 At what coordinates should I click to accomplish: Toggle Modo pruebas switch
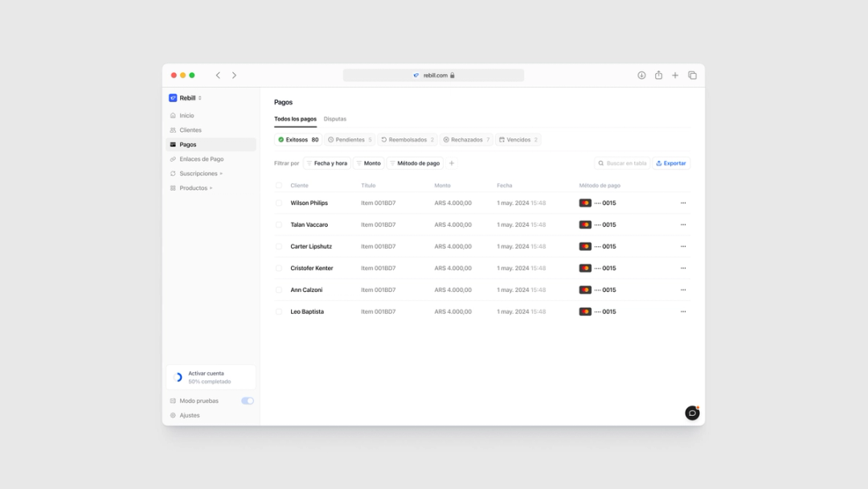tap(248, 401)
